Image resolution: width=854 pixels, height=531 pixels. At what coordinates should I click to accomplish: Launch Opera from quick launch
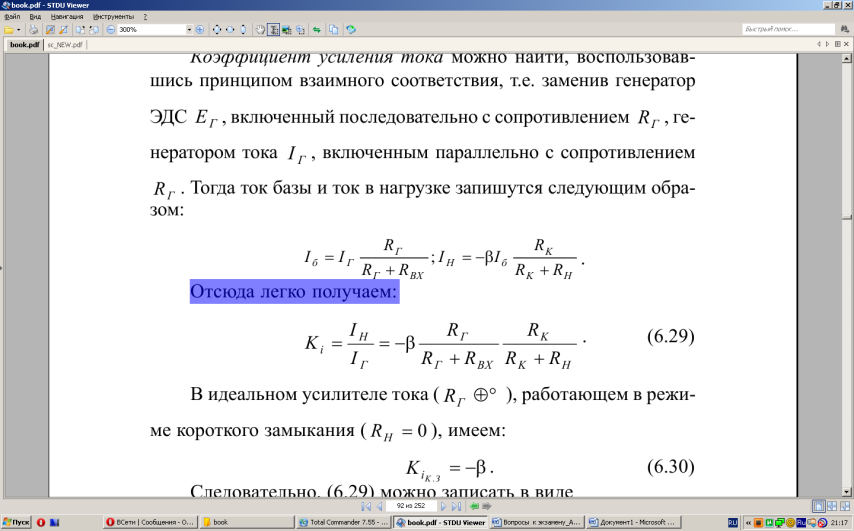(41, 523)
